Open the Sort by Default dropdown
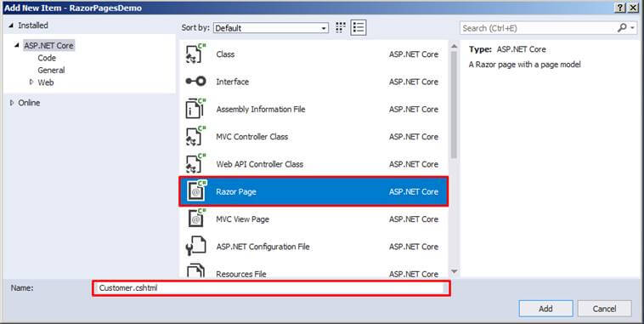The height and width of the screenshot is (324, 644). [271, 28]
